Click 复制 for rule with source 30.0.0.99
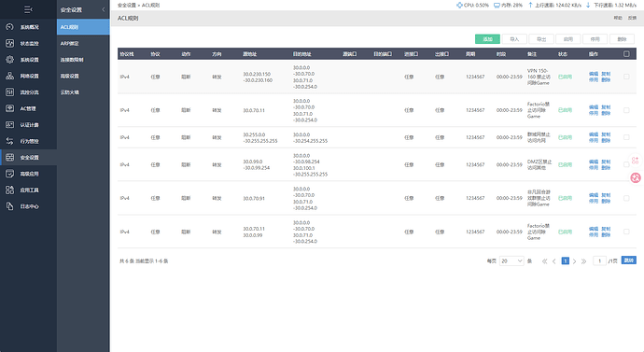The image size is (644, 352). tap(606, 229)
